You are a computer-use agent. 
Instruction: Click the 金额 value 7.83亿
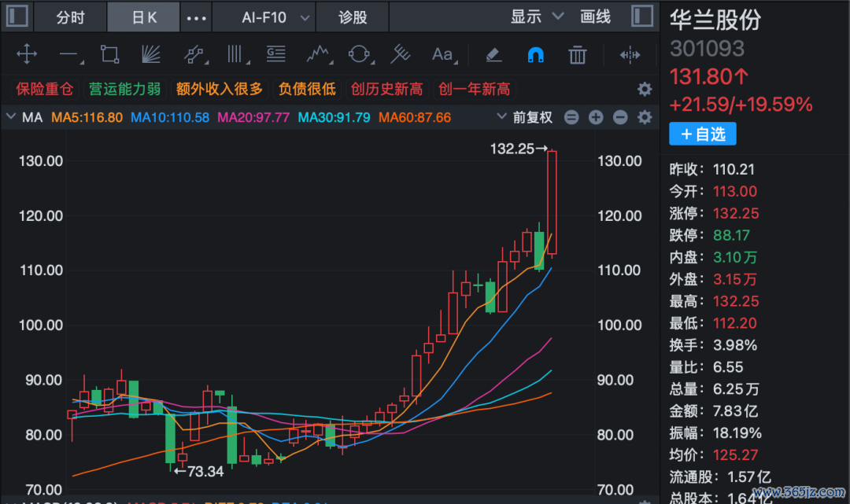coord(735,411)
